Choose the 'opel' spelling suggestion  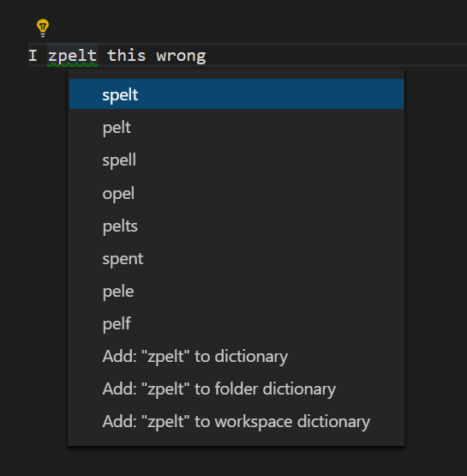[x=236, y=193]
